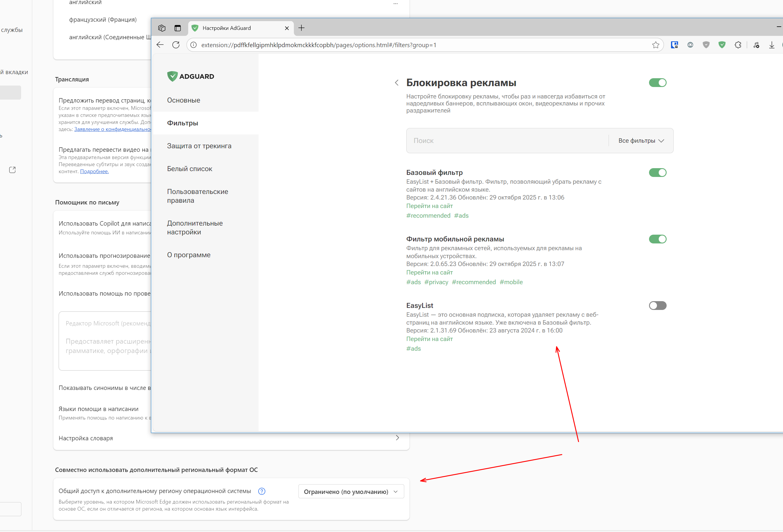Open a new browser tab
The image size is (783, 532).
tap(302, 28)
